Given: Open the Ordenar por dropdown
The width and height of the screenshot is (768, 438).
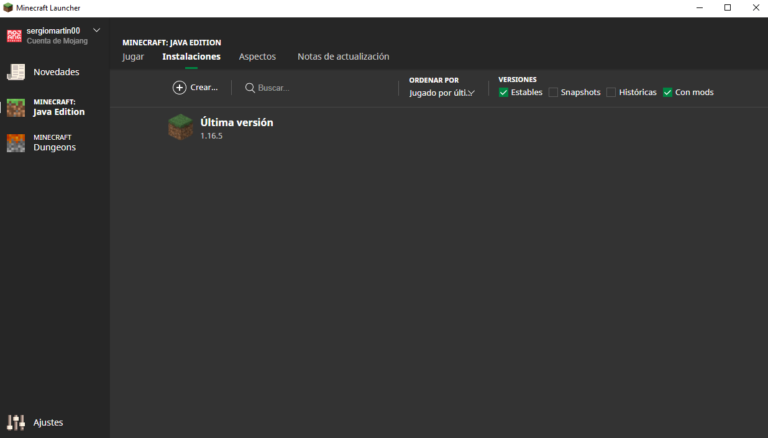Looking at the screenshot, I should tap(442, 93).
